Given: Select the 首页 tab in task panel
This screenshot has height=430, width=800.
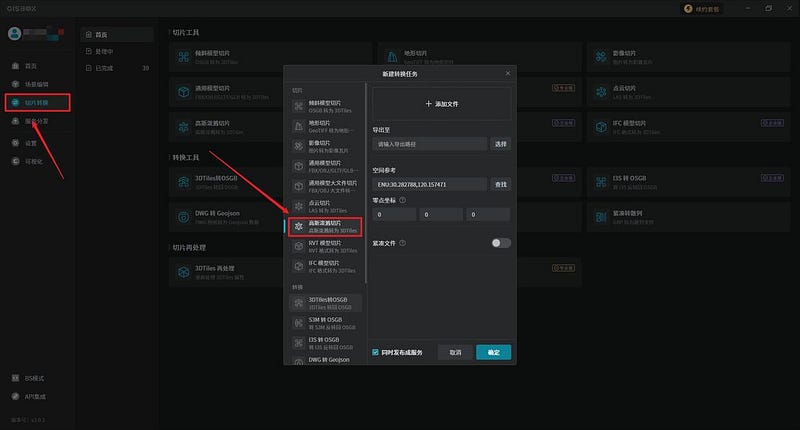Looking at the screenshot, I should coord(117,35).
